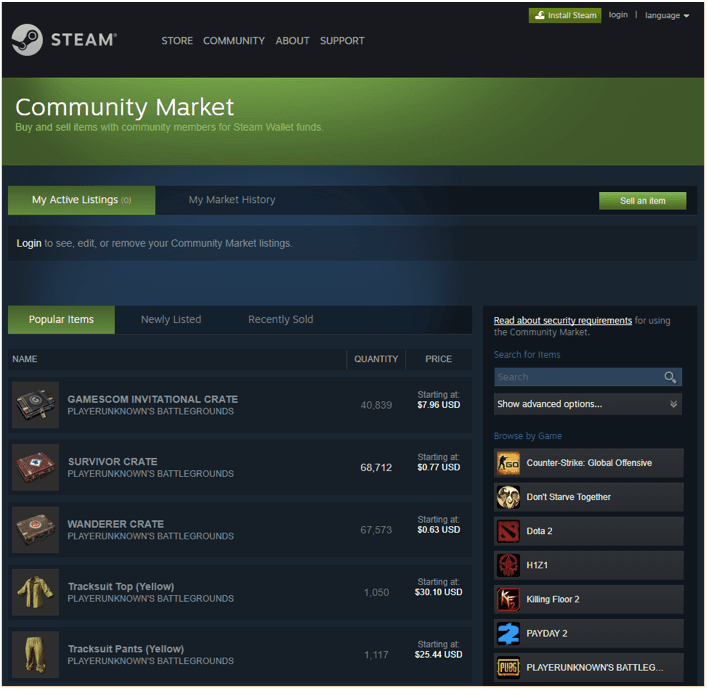
Task: Browse Killing Floor 2 items
Action: [589, 599]
